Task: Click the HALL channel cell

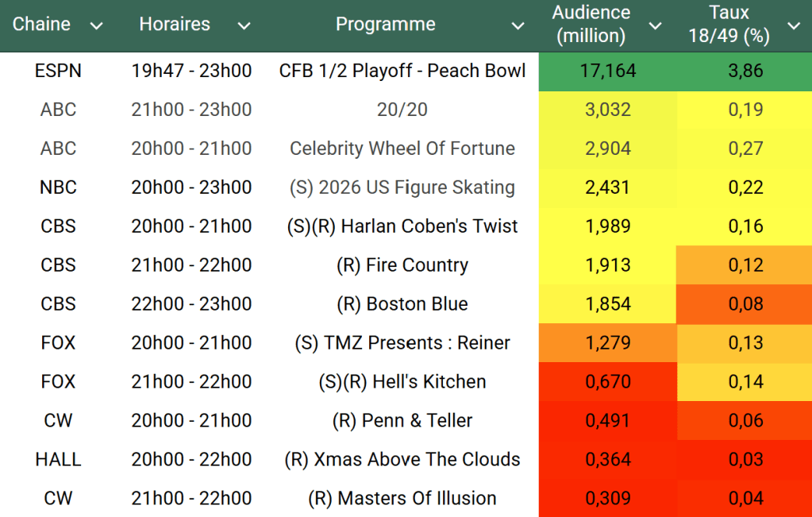Action: (58, 460)
